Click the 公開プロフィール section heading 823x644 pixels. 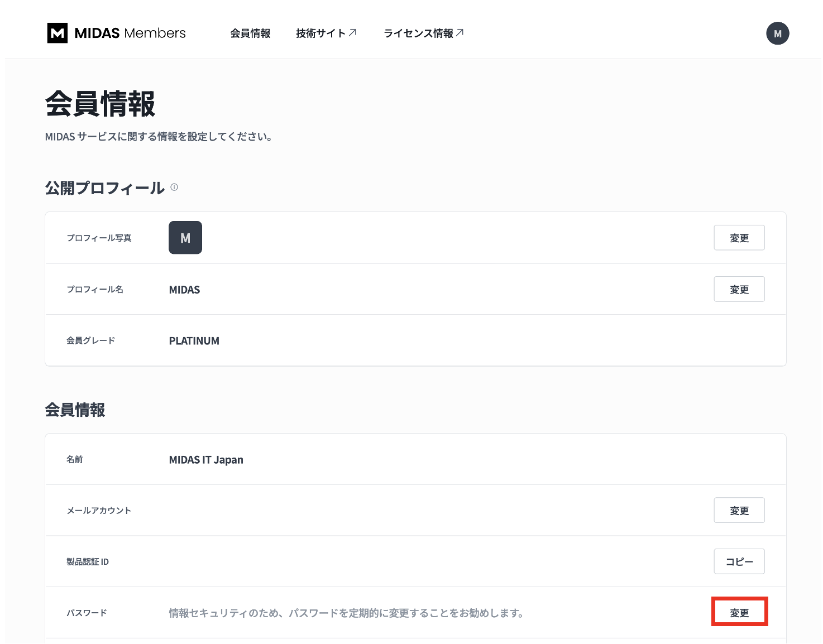[x=105, y=188]
